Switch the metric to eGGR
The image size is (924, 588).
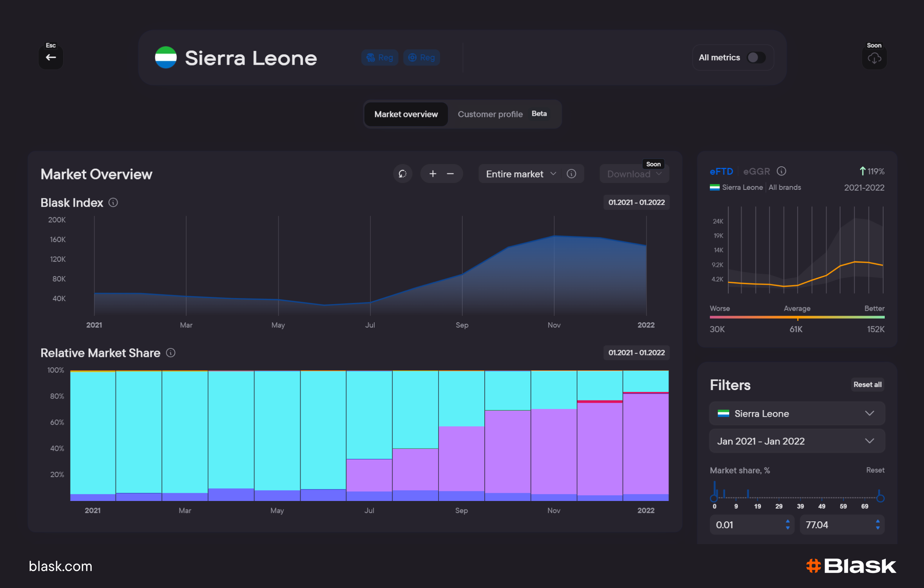coord(756,171)
